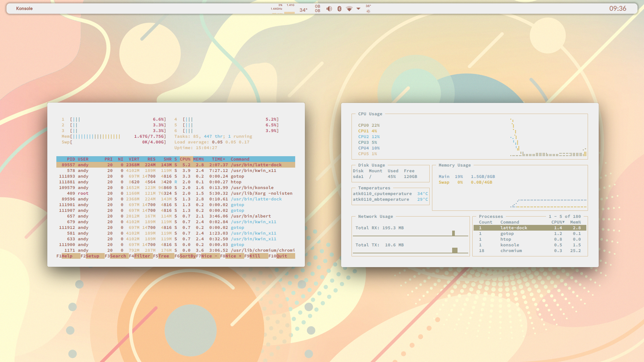Open the Konsole application menu title

[24, 9]
